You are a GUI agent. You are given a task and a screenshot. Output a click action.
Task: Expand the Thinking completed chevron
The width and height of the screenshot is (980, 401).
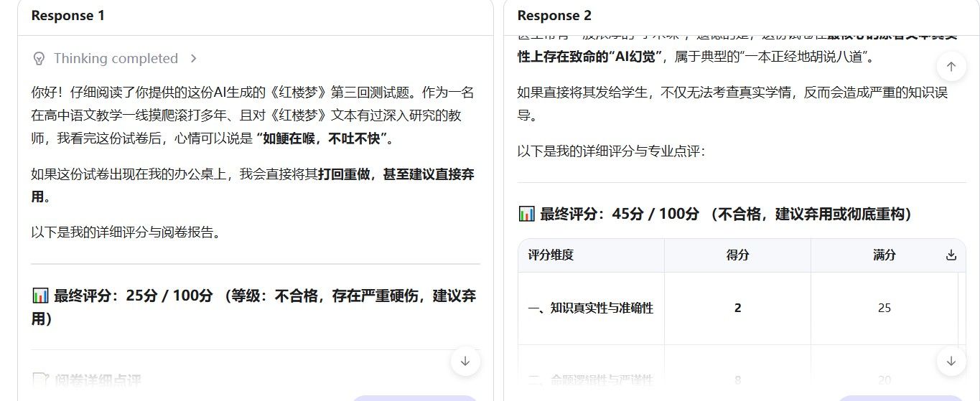(x=193, y=58)
